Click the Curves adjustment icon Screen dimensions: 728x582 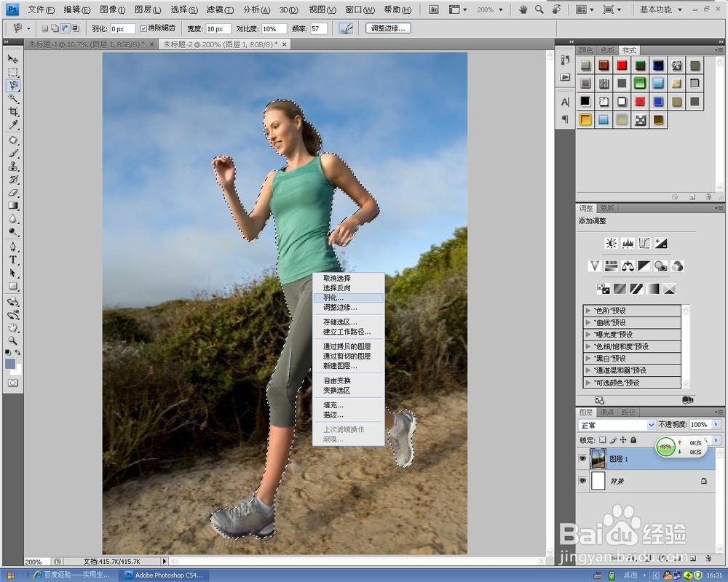tap(644, 243)
